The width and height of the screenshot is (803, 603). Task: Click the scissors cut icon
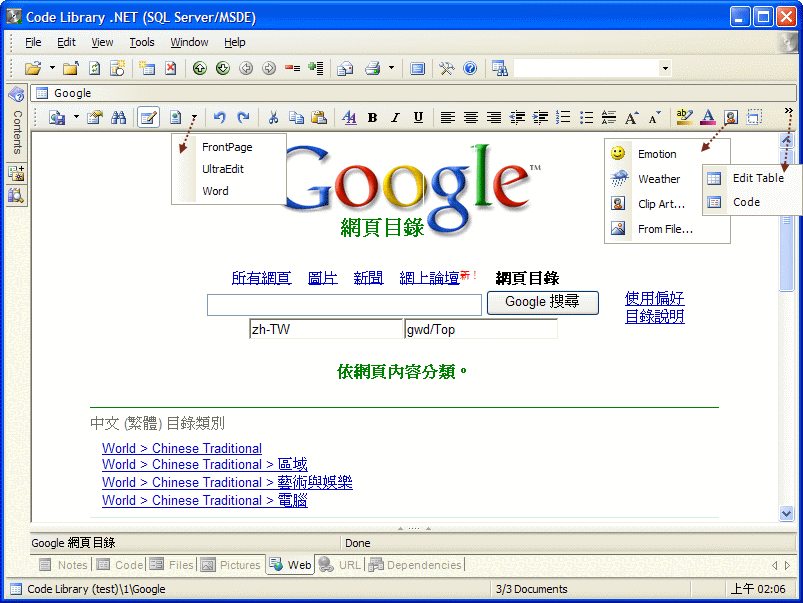(x=273, y=118)
